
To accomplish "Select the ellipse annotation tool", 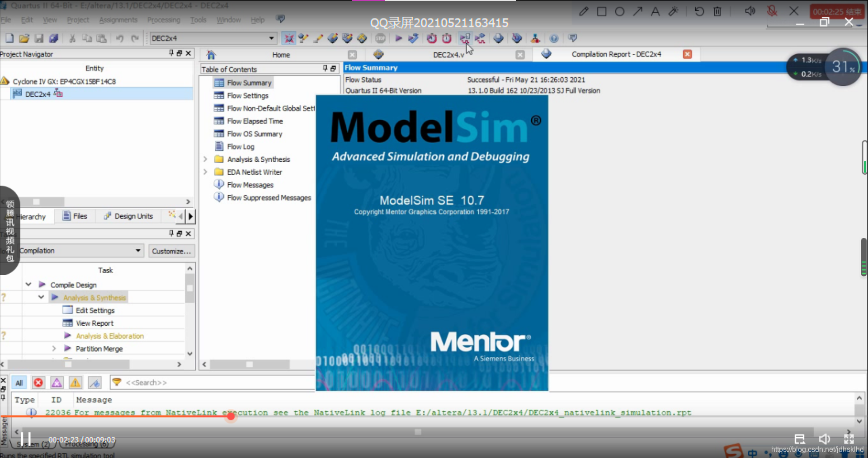I will (x=620, y=11).
